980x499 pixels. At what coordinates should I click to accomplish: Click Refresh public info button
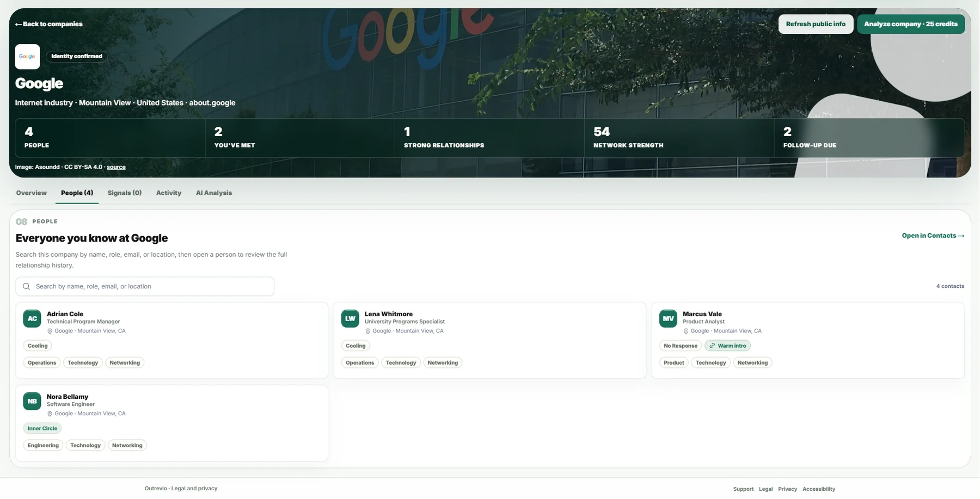[816, 24]
